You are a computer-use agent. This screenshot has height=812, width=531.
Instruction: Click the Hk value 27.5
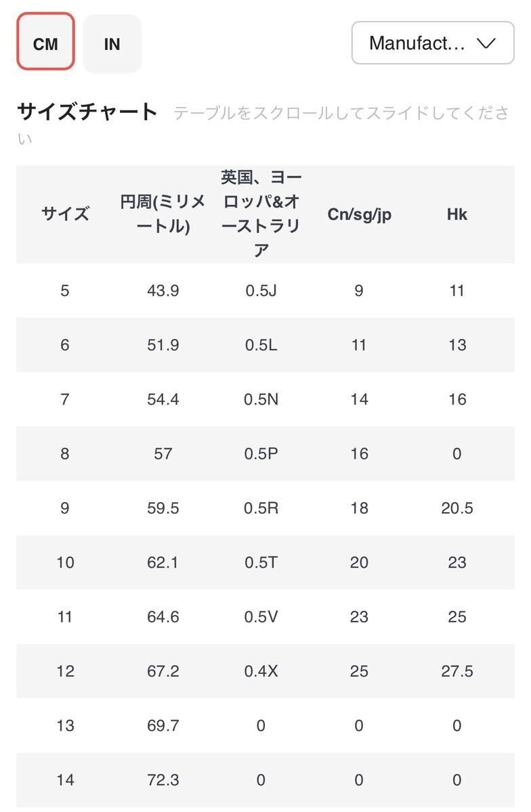click(457, 671)
